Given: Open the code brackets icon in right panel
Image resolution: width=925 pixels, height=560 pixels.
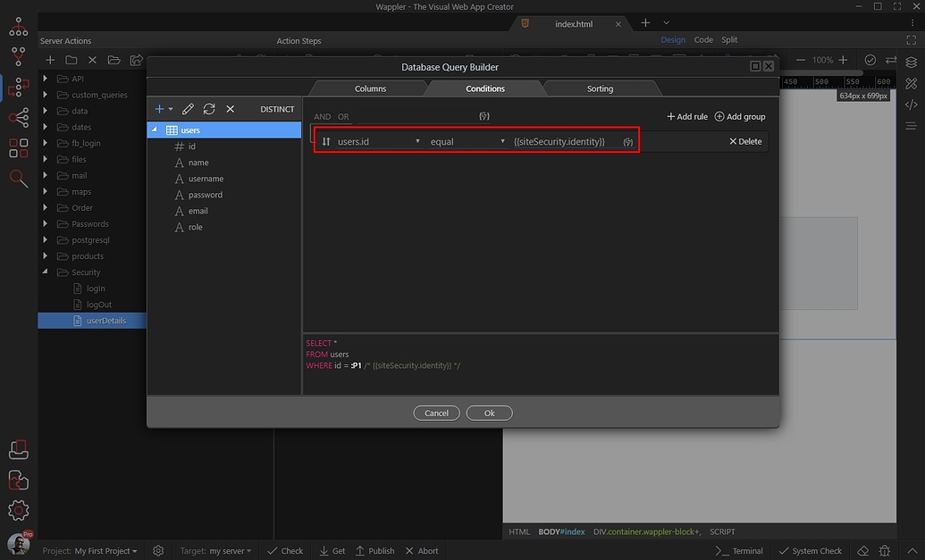Looking at the screenshot, I should (912, 104).
